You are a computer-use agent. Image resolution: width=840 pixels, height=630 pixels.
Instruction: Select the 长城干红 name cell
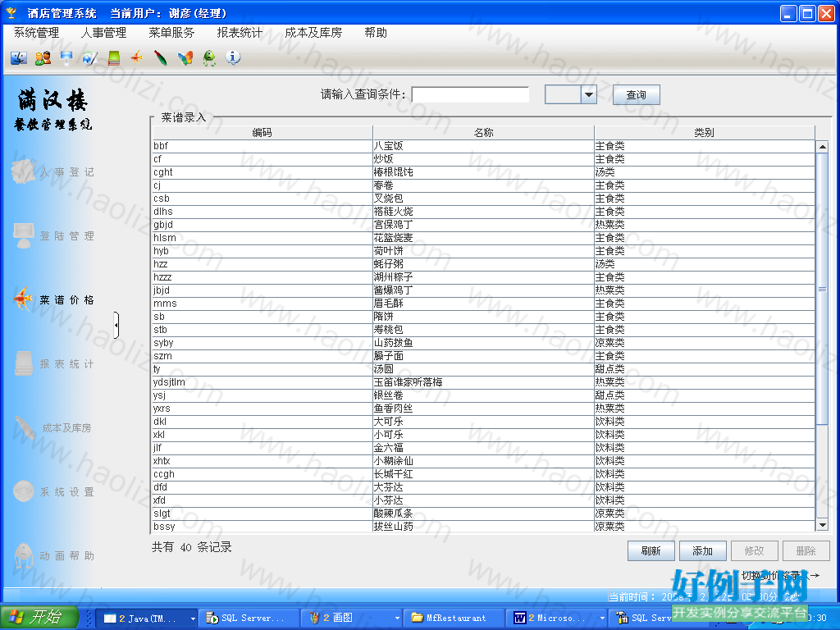(x=483, y=474)
